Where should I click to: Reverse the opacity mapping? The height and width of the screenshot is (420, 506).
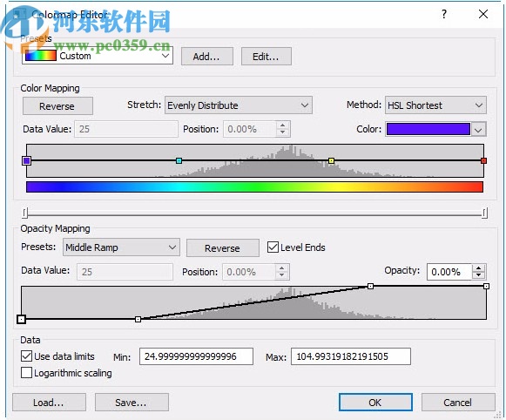[x=223, y=248]
